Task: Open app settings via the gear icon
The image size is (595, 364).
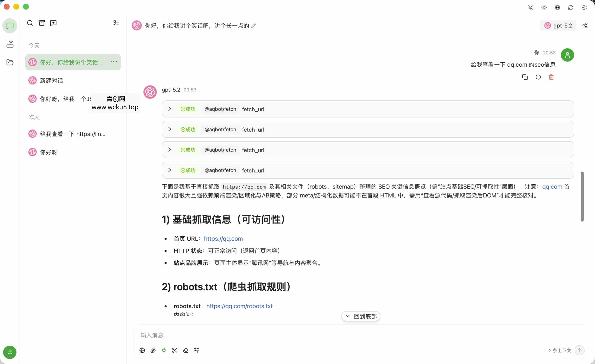Action: [584, 7]
